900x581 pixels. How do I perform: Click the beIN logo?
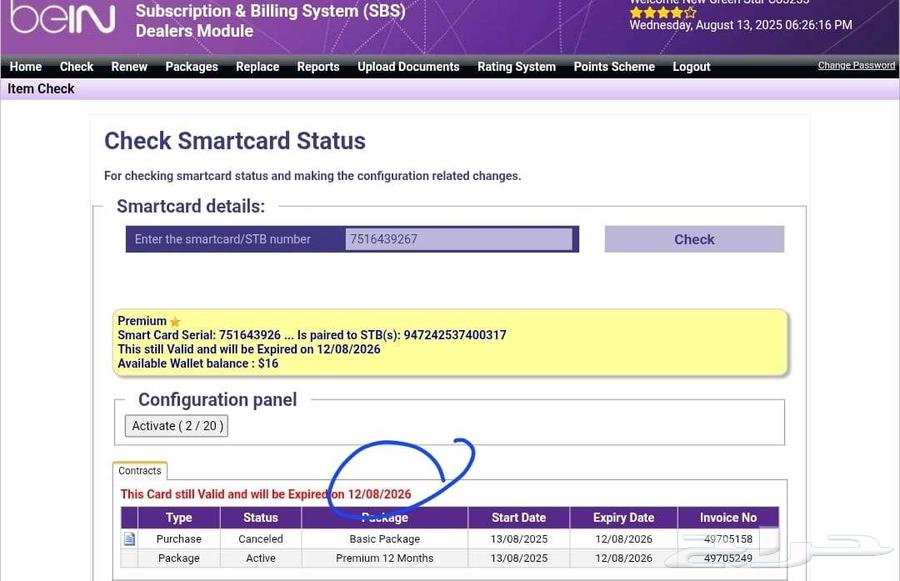[62, 20]
